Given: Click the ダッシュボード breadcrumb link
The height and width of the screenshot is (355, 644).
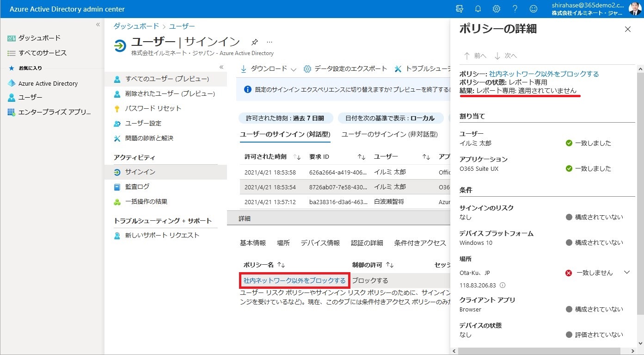Looking at the screenshot, I should pos(136,26).
